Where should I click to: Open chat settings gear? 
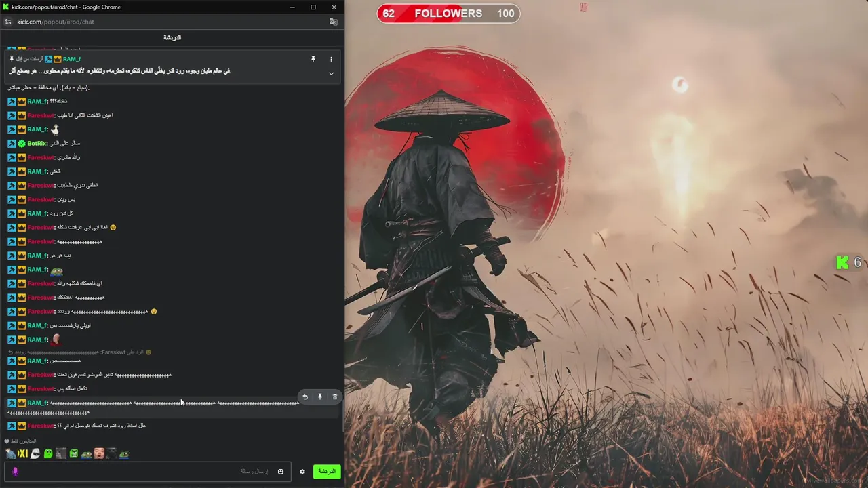(x=302, y=472)
